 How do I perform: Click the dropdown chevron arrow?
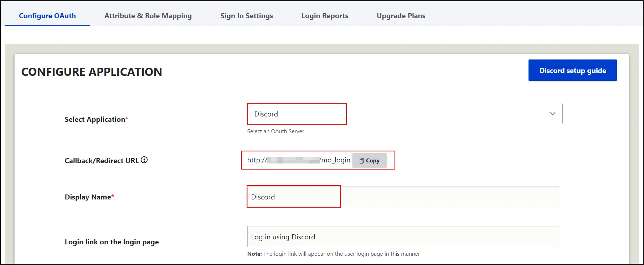click(x=552, y=114)
